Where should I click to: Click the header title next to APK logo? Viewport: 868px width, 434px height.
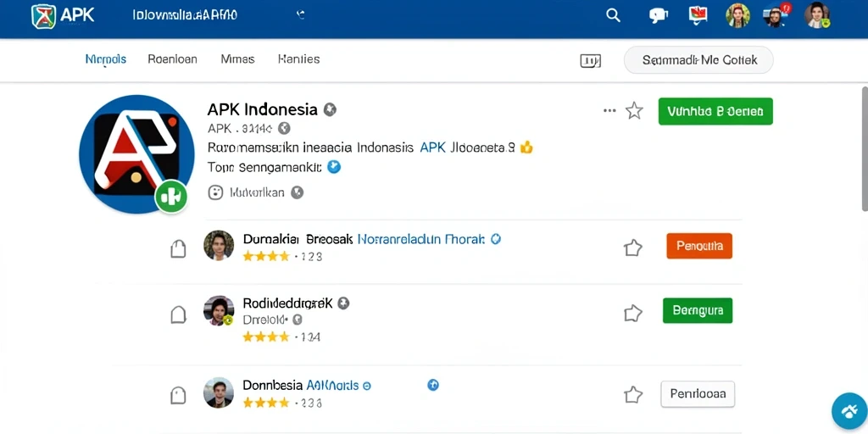[x=185, y=15]
